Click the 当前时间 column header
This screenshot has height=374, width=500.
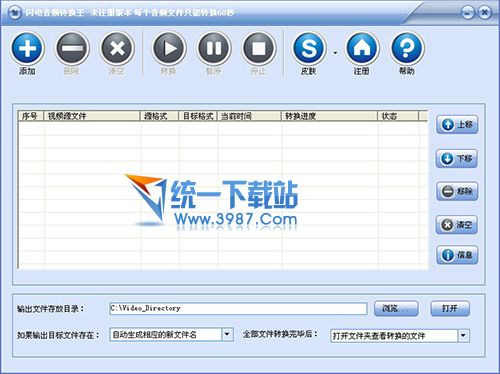click(x=249, y=116)
